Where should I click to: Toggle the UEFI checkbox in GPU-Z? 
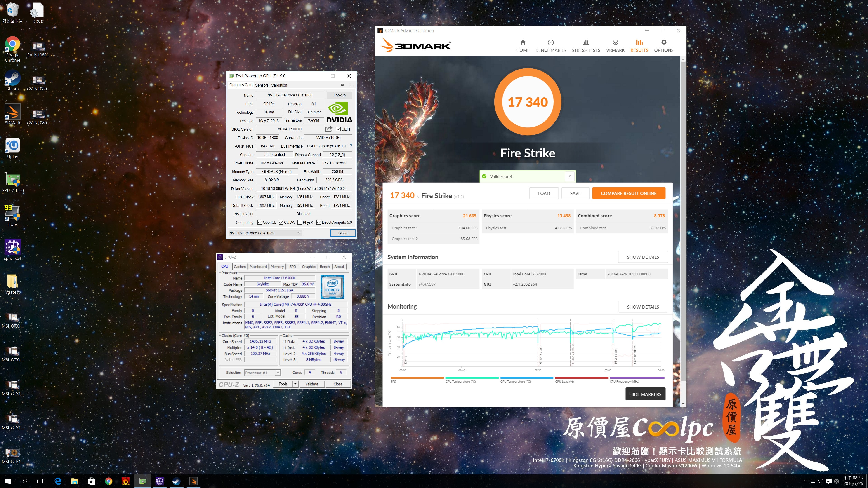point(338,129)
